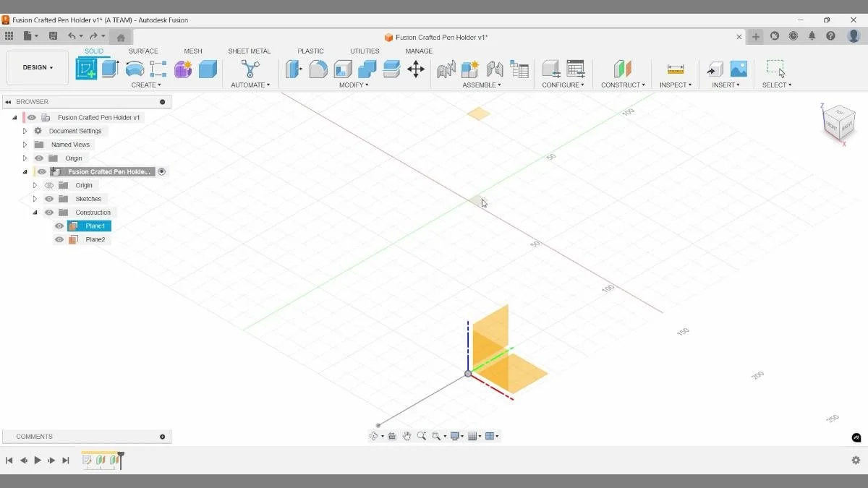Open the timeline settings gear
The height and width of the screenshot is (488, 868).
pyautogui.click(x=856, y=460)
